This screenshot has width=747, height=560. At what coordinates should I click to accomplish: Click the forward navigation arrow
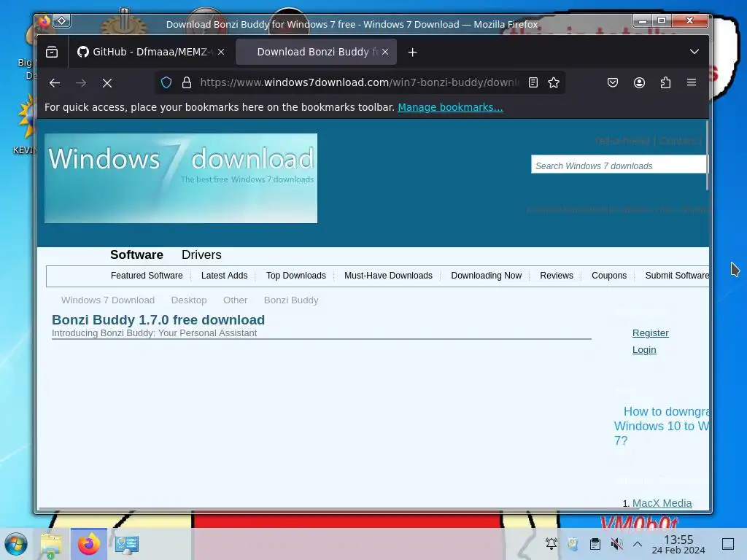pos(81,83)
